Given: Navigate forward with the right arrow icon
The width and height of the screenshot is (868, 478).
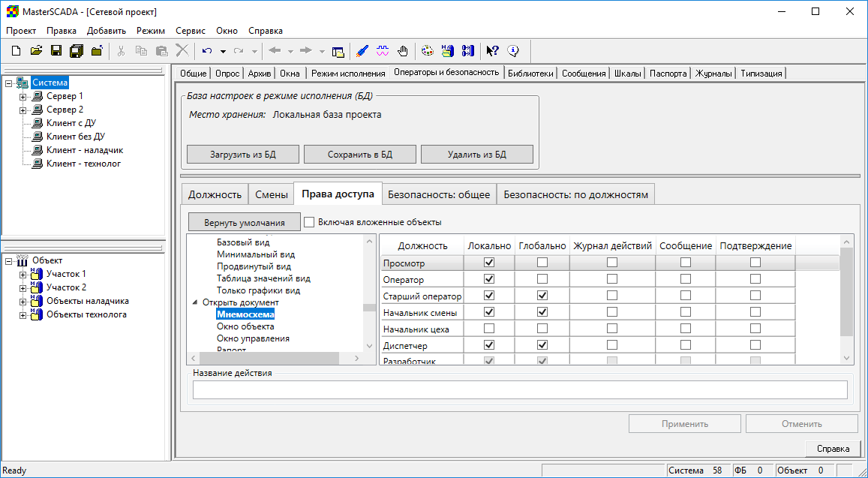Looking at the screenshot, I should tap(305, 50).
